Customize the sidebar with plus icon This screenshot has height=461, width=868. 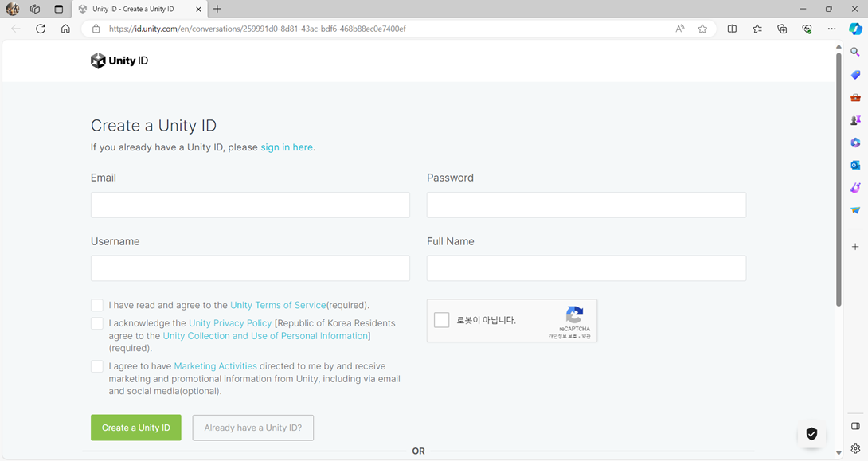tap(855, 247)
